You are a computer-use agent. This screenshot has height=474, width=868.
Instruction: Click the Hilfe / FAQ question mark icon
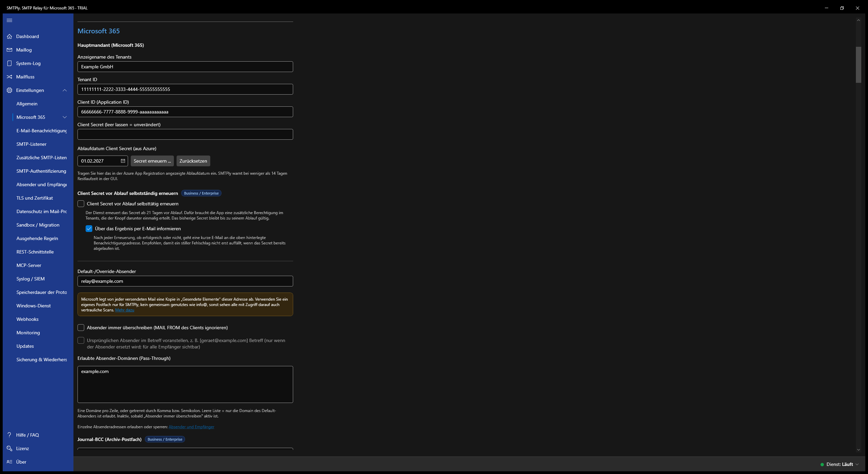(x=9, y=435)
